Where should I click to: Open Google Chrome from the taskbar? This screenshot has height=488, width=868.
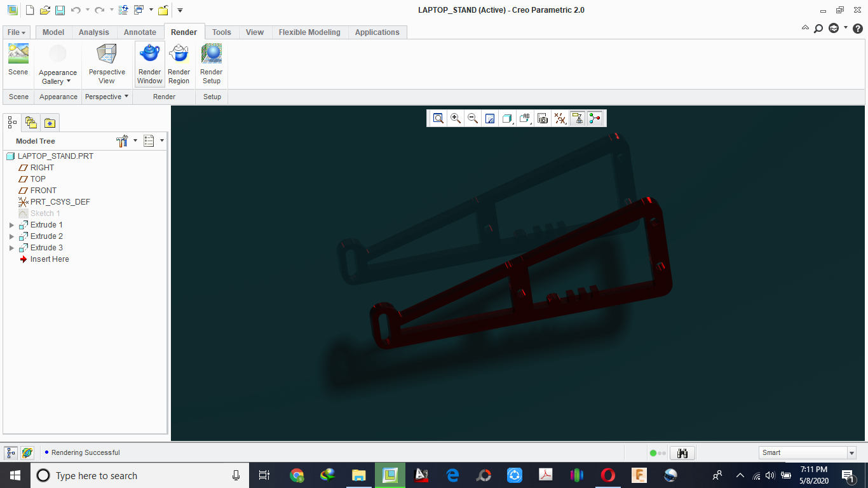click(297, 475)
